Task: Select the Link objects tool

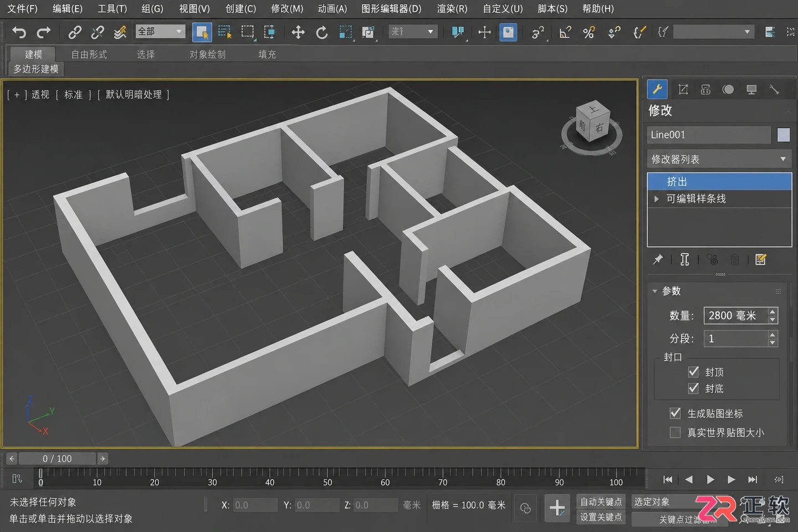Action: pyautogui.click(x=74, y=32)
